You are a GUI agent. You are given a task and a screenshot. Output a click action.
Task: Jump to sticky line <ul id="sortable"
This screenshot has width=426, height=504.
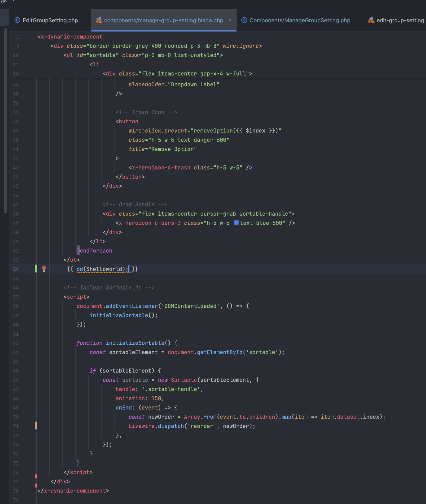pyautogui.click(x=143, y=55)
